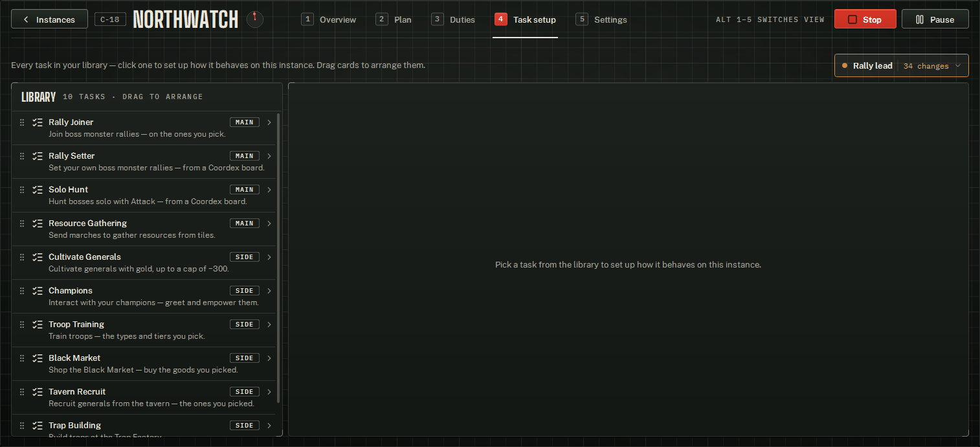Viewport: 980px width, 447px height.
Task: Click the Resource Gathering description text
Action: [x=132, y=235]
